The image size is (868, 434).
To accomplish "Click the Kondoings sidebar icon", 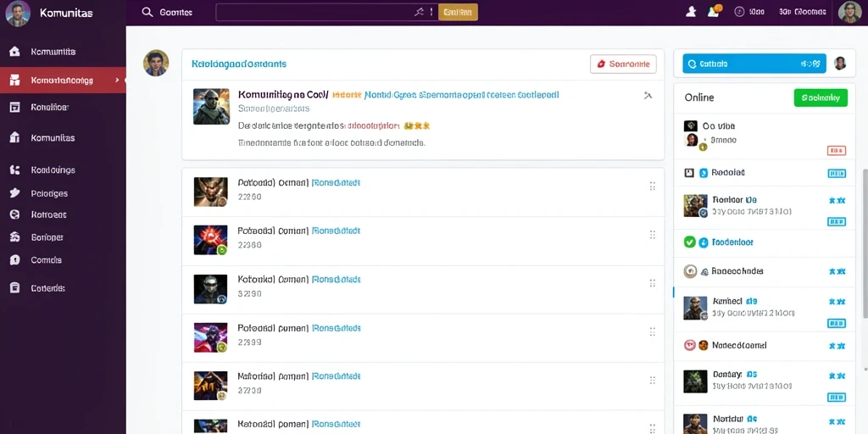I will [15, 170].
